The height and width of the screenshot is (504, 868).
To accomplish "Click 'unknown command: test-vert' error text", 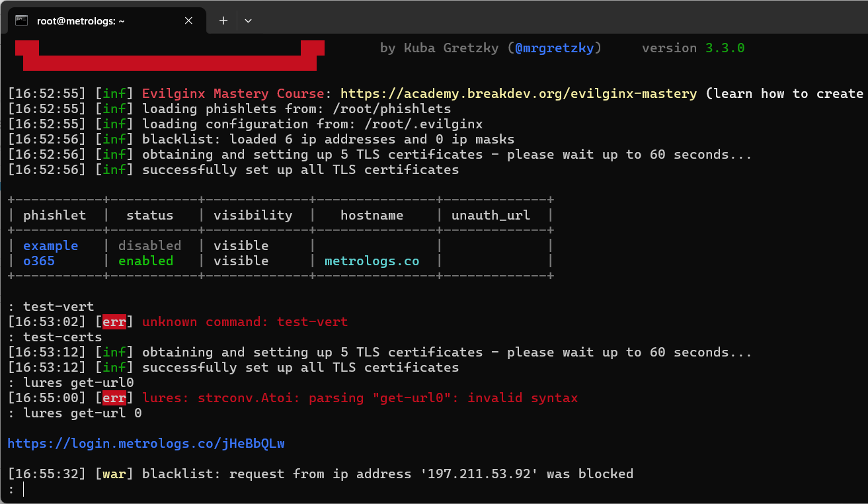I will (x=245, y=321).
